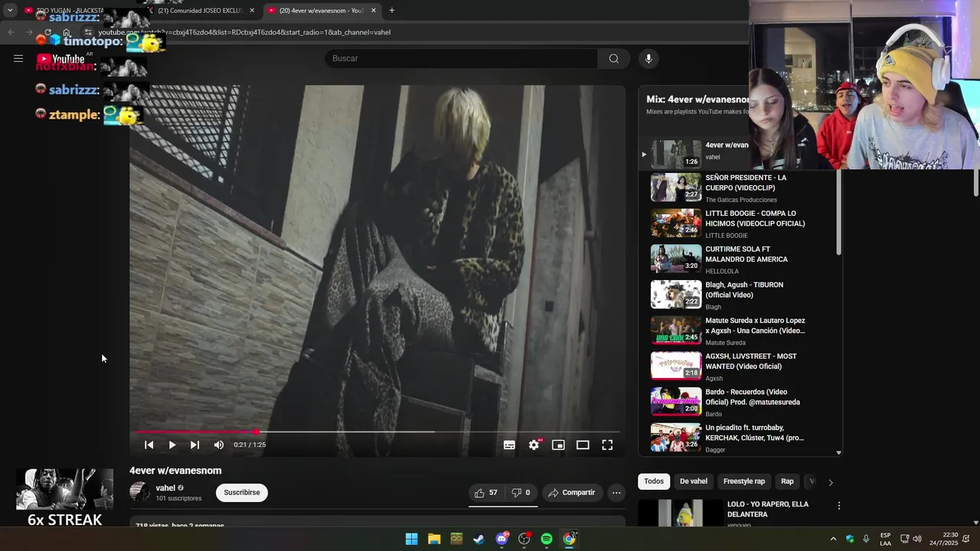Like the video with 57 likes
This screenshot has height=551, width=980.
point(486,493)
